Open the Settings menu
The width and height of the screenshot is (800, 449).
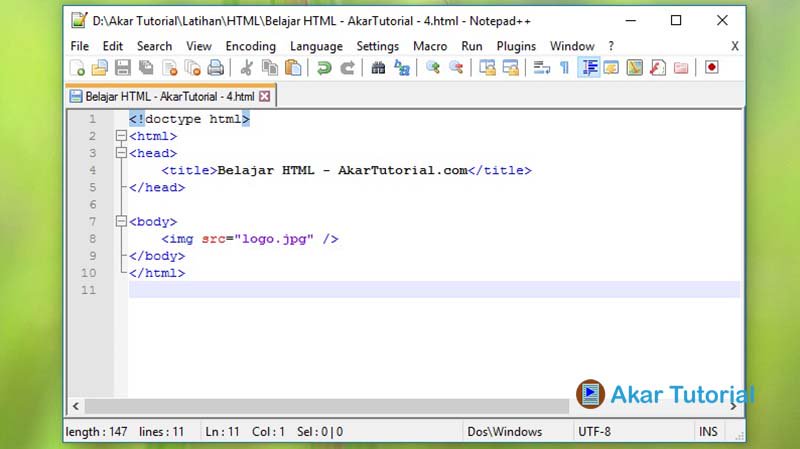(x=378, y=46)
